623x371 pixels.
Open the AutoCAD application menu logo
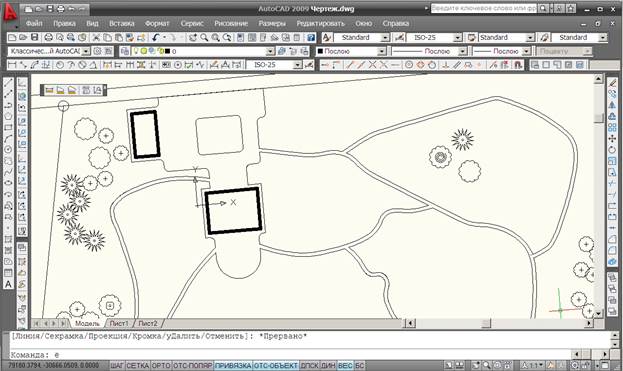click(10, 13)
